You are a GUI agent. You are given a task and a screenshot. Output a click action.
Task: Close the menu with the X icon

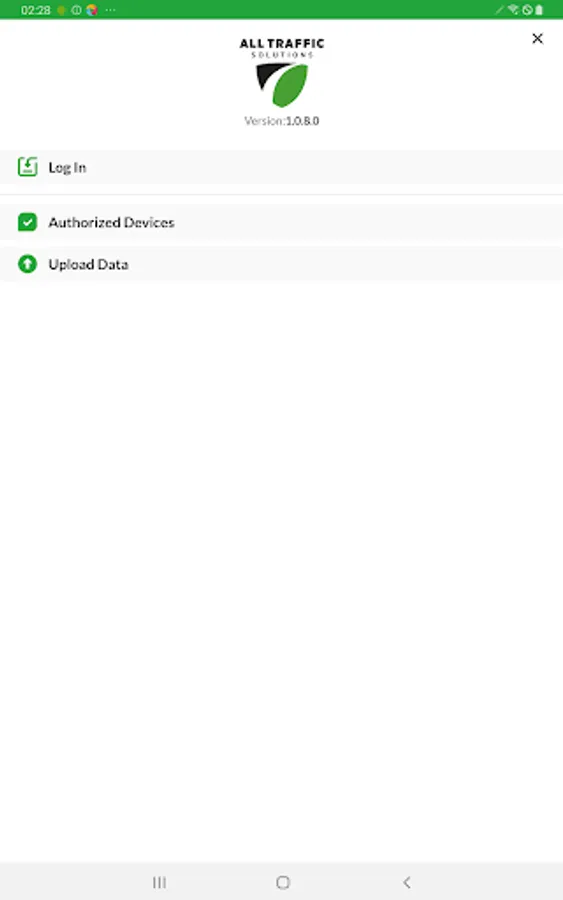(x=537, y=38)
